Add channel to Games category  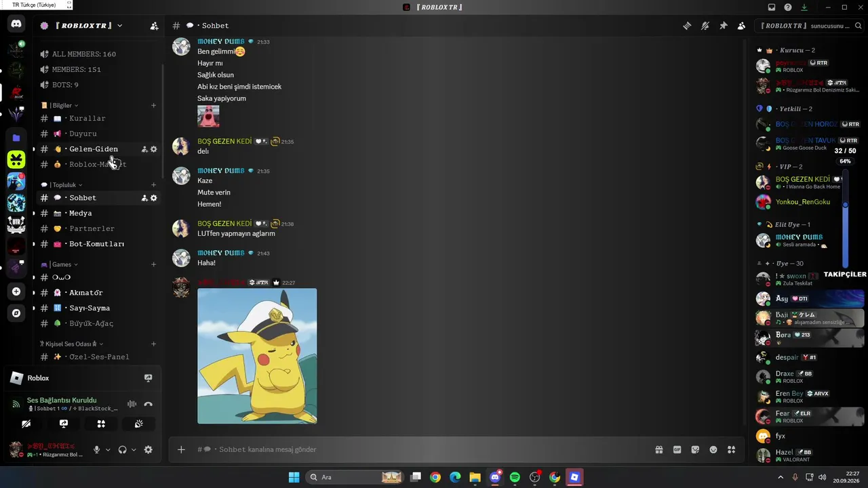coord(153,264)
